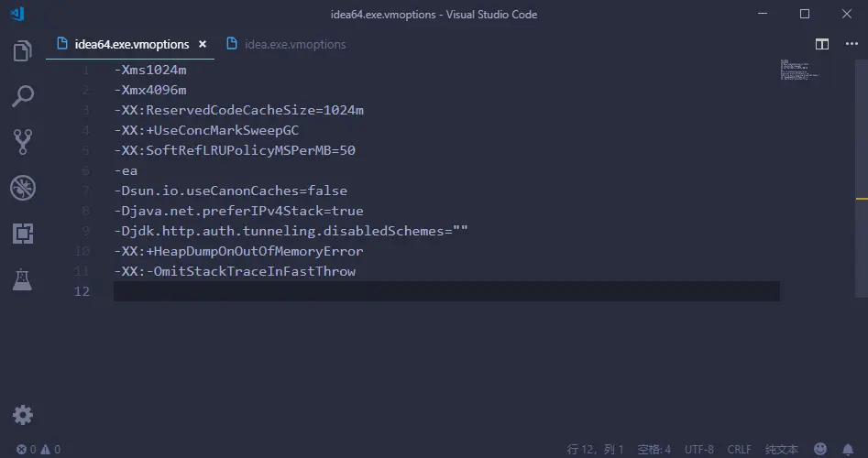Change file encoding UTF-8
Screen dimensions: 868x458
(x=699, y=450)
